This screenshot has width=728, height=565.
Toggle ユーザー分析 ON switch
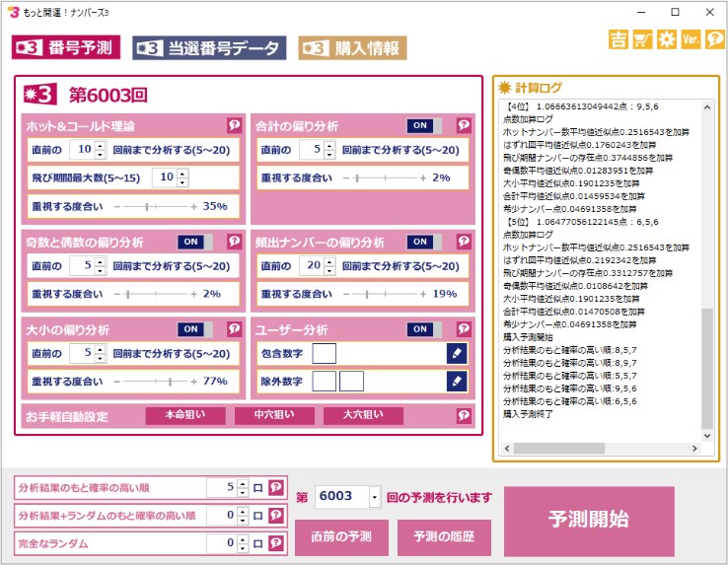point(424,329)
